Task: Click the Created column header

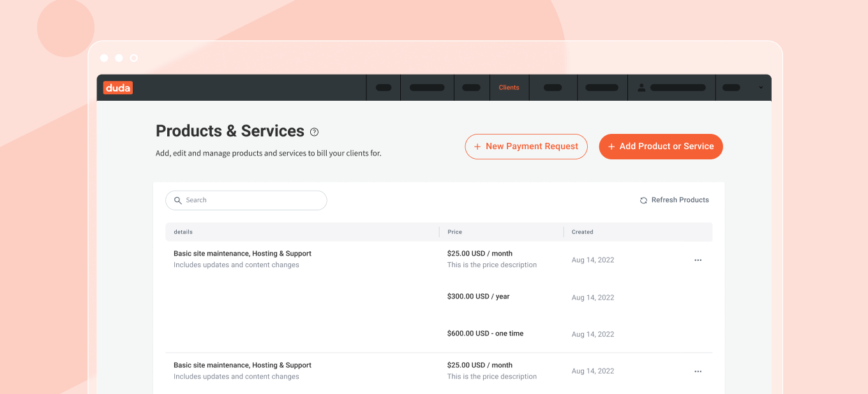Action: pyautogui.click(x=582, y=232)
